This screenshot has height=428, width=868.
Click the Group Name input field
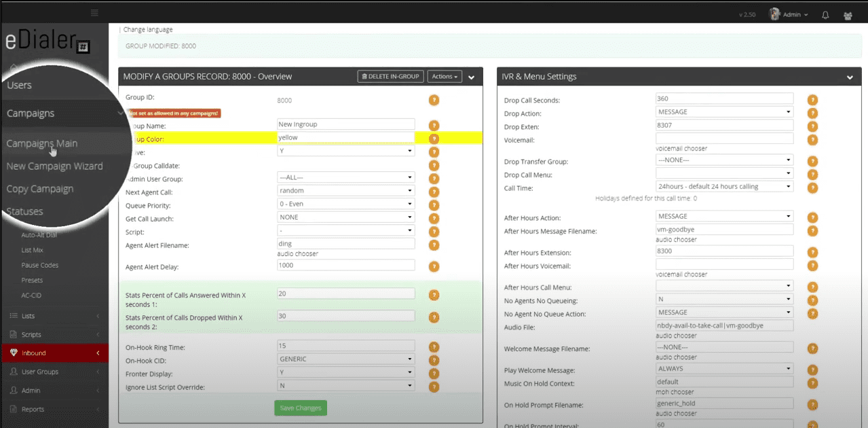pyautogui.click(x=346, y=124)
